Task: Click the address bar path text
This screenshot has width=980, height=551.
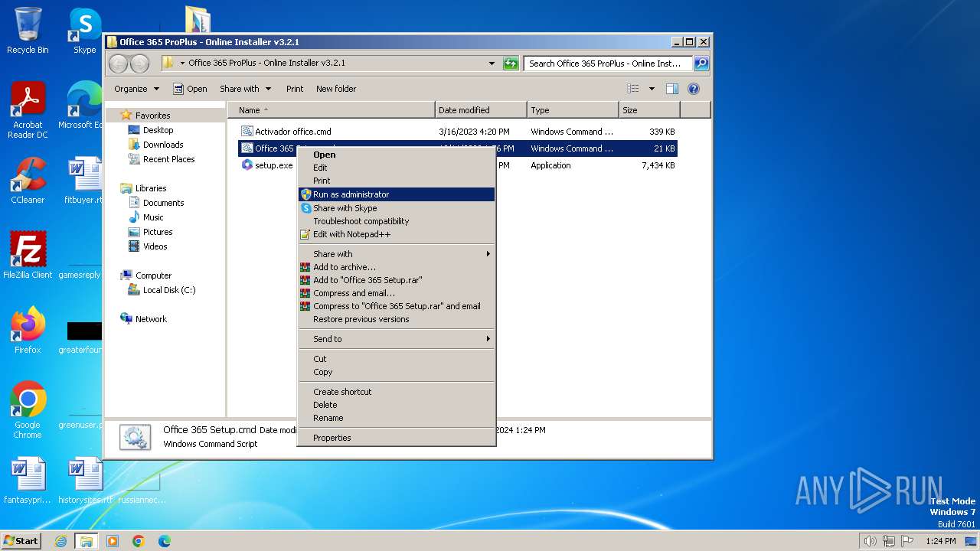Action: click(266, 64)
